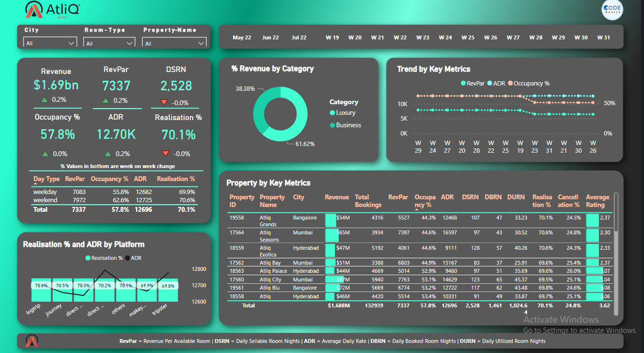Sort table by Average Rating header
Image resolution: width=644 pixels, height=353 pixels.
click(x=597, y=201)
